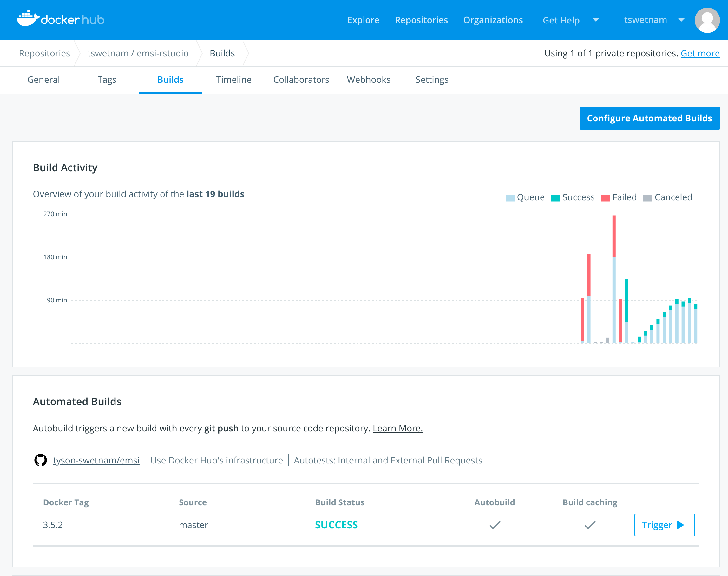Viewport: 728px width, 576px height.
Task: Click the Automated Builds heading
Action: coord(77,401)
